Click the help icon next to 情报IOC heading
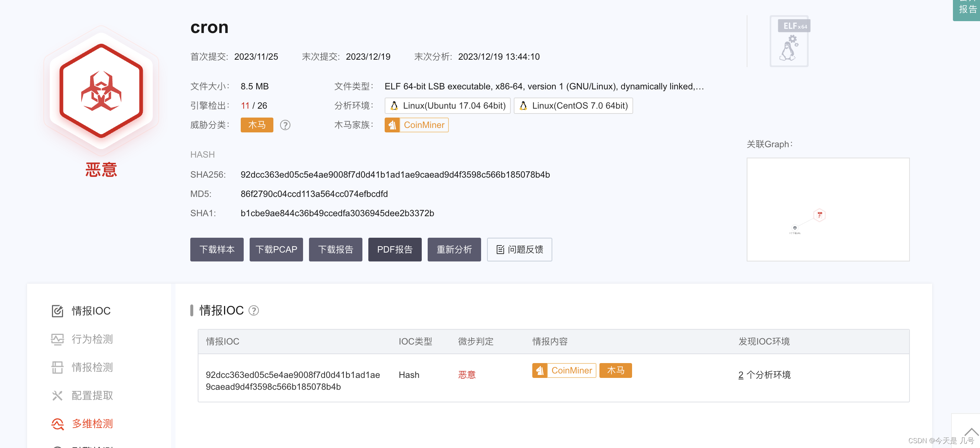This screenshot has height=448, width=980. point(254,311)
